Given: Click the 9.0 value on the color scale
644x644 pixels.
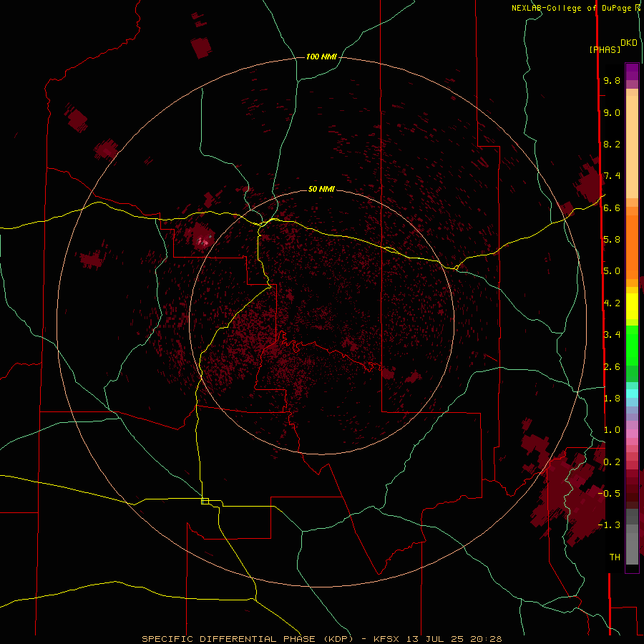Looking at the screenshot, I should click(612, 112).
